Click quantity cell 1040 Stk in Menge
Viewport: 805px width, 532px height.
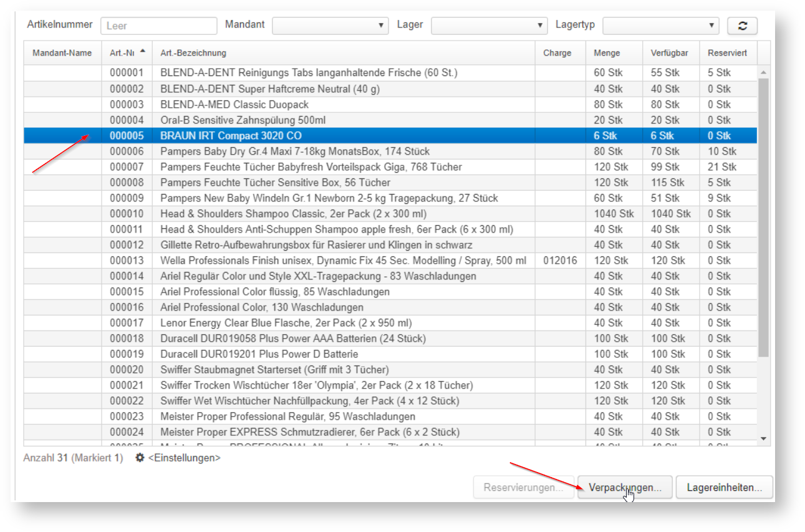point(614,213)
